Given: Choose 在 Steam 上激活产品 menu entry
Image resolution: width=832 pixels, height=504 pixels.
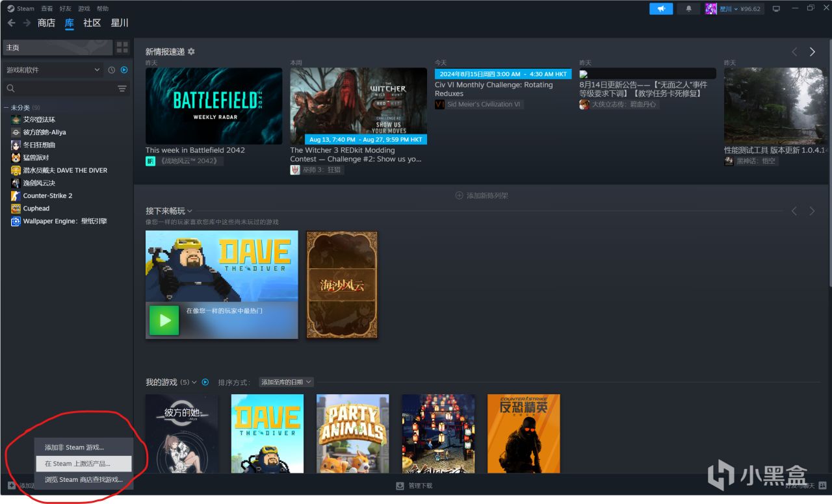Looking at the screenshot, I should (x=83, y=464).
